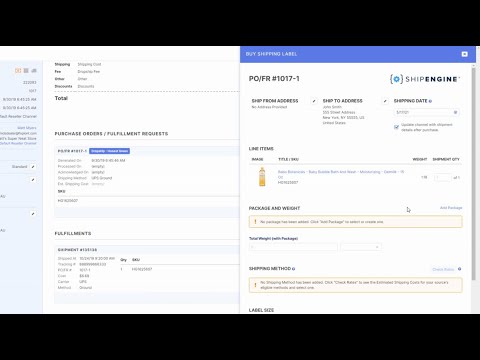Click lowest edit pencil in left sidebar
The width and height of the screenshot is (480, 360).
point(33,214)
